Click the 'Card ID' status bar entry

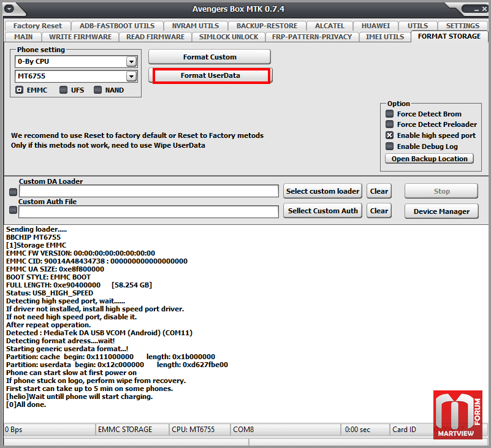tap(404, 430)
